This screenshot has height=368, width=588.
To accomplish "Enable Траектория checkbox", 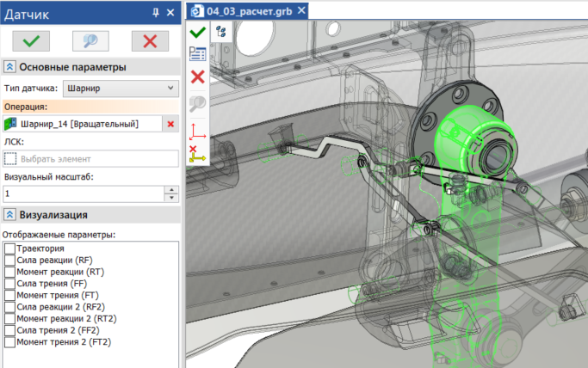I will pos(9,248).
